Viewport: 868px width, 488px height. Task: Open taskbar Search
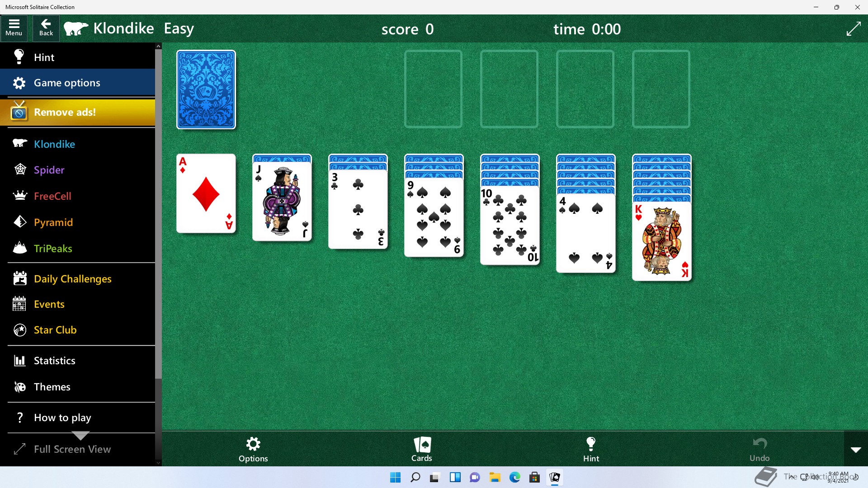coord(415,477)
